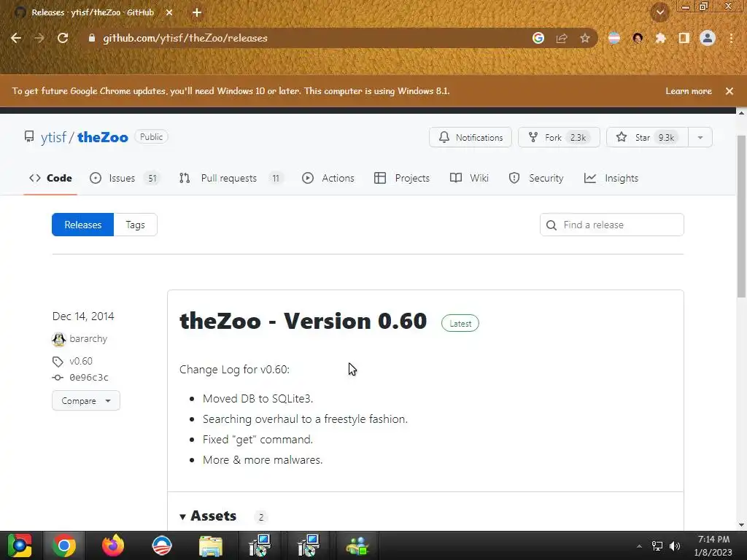Click Learn more in the update bar

[689, 91]
